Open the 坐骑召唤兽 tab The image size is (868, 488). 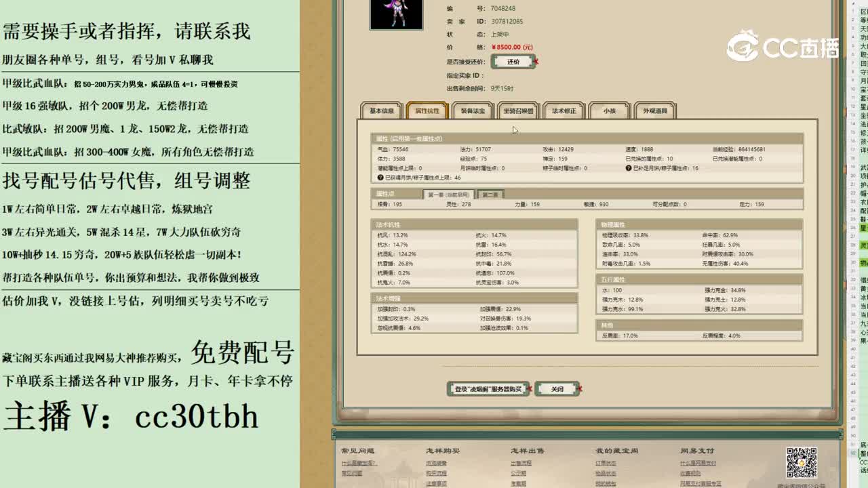[518, 110]
